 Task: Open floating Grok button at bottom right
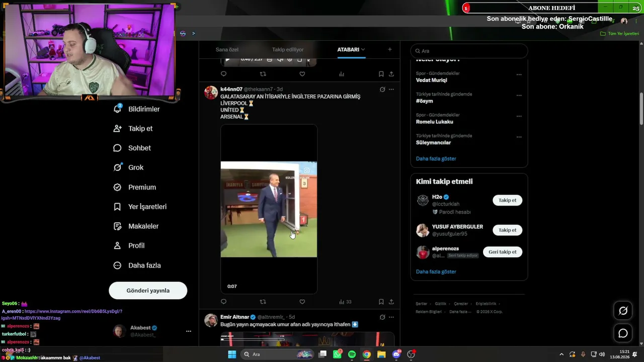[623, 311]
